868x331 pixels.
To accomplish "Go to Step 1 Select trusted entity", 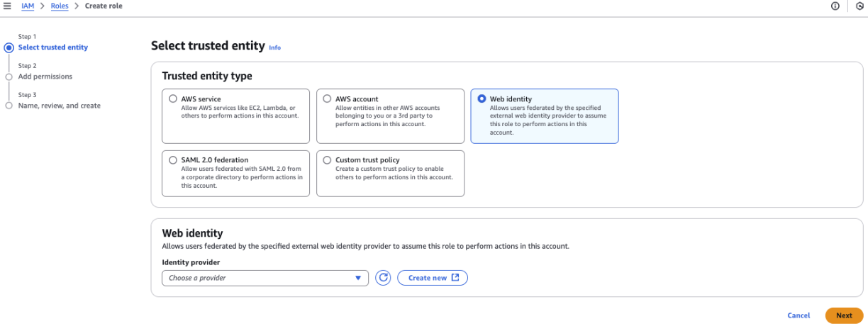I will coord(53,47).
